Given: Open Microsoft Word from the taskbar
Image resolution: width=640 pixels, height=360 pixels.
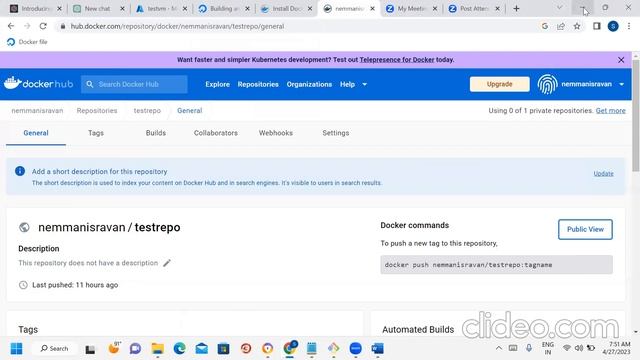Looking at the screenshot, I should tap(378, 349).
